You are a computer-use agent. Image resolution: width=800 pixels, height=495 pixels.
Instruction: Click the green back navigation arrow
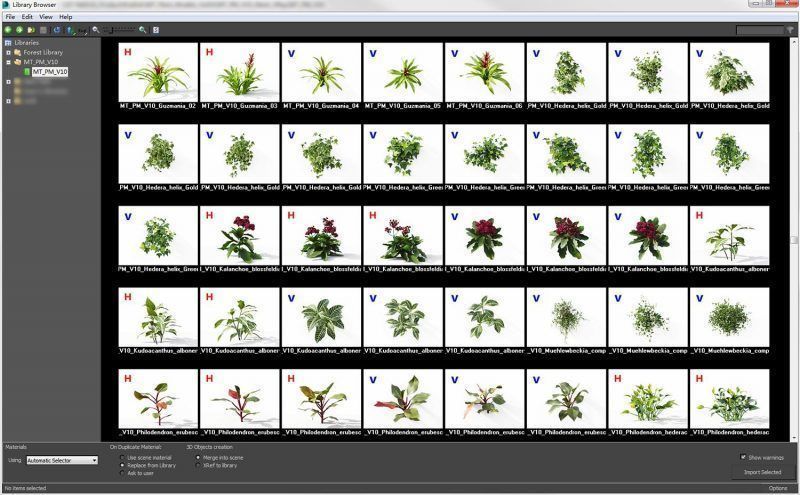point(8,30)
